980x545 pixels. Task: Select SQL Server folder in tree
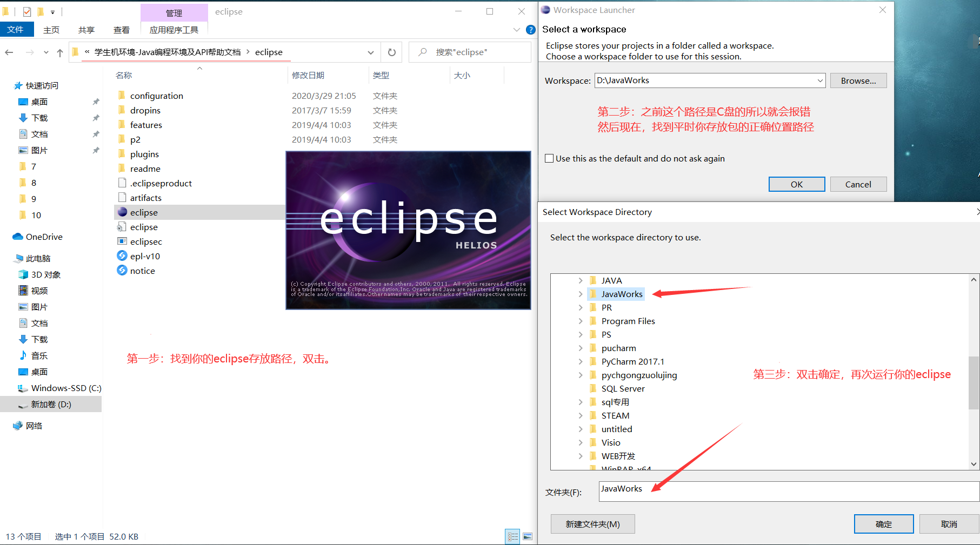pos(623,388)
